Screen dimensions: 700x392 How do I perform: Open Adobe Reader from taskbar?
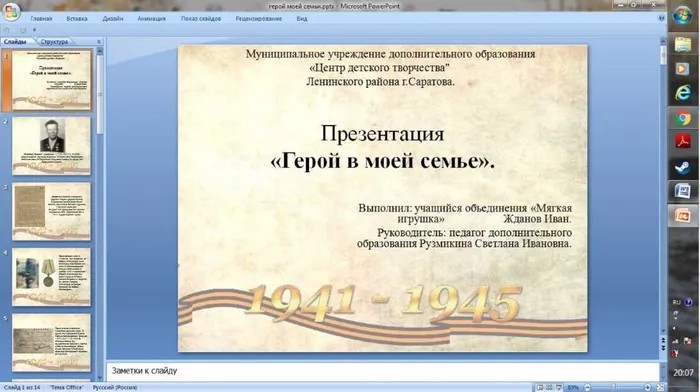[683, 142]
